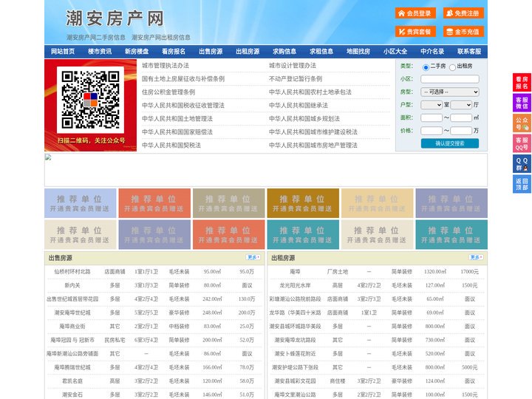Open QQ群 blue side widget

click(x=522, y=164)
